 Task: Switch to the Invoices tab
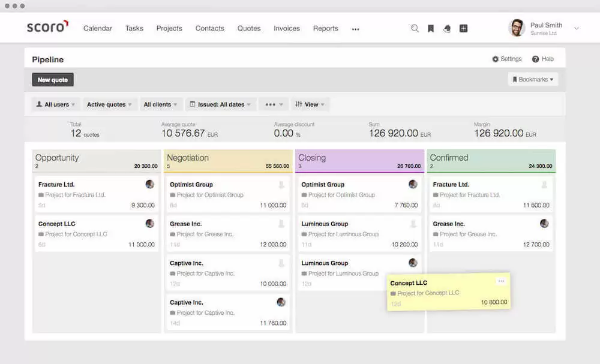coord(287,28)
